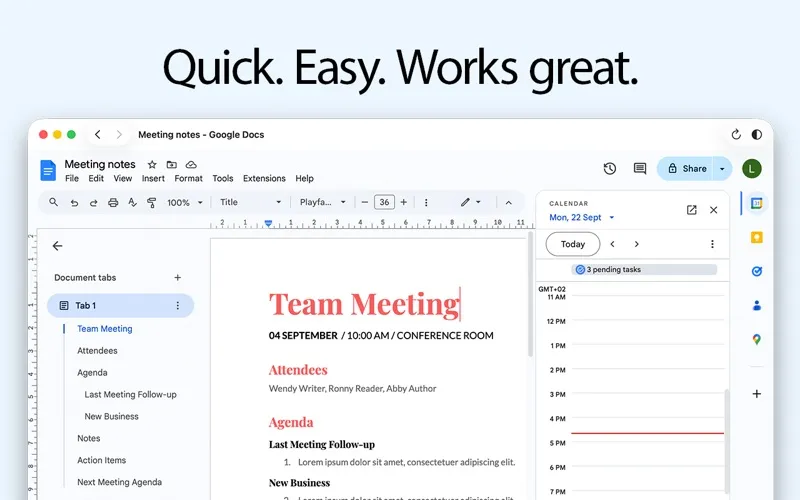This screenshot has height=500, width=800.
Task: Open version history clock icon
Action: tap(610, 168)
